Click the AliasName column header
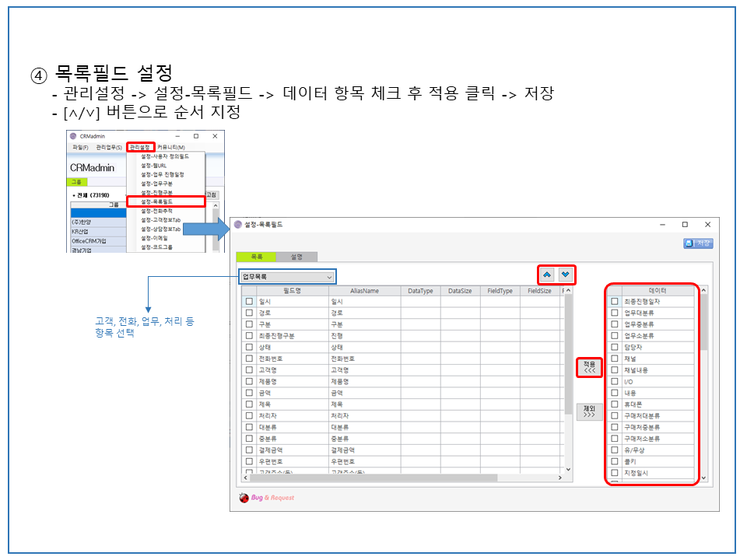Screen dimensions: 747x560 [x=364, y=291]
